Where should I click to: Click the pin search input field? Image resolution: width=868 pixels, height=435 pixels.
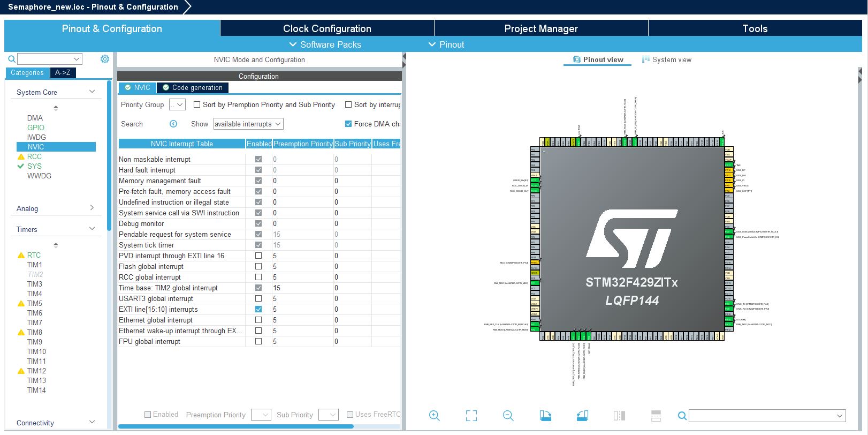point(762,416)
